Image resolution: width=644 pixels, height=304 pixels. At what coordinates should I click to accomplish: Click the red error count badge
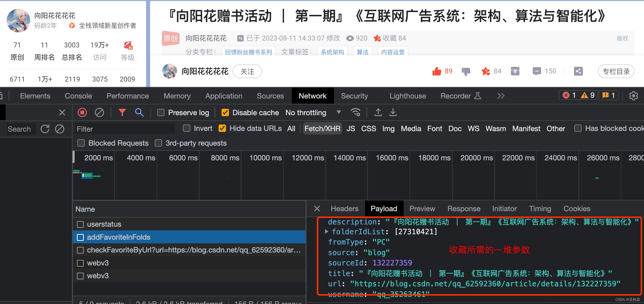point(569,95)
